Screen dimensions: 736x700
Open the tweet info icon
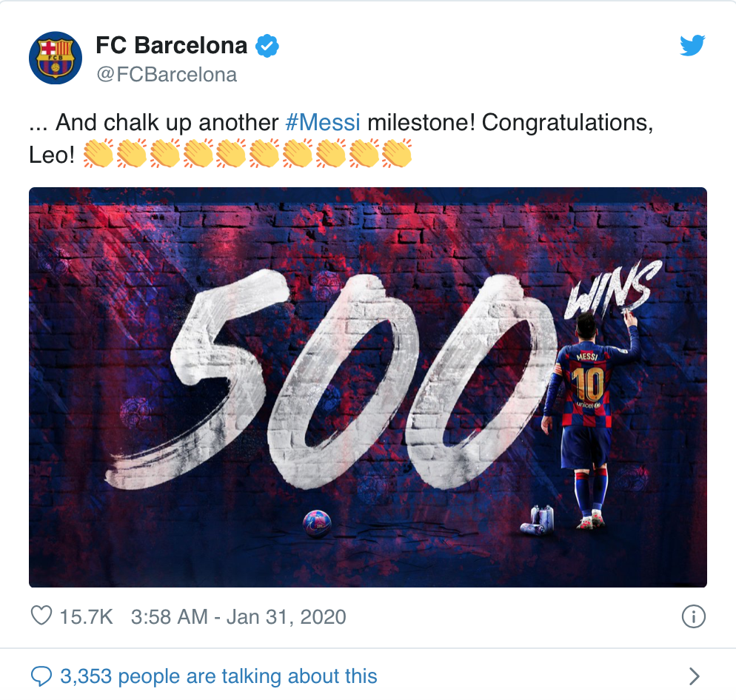693,616
